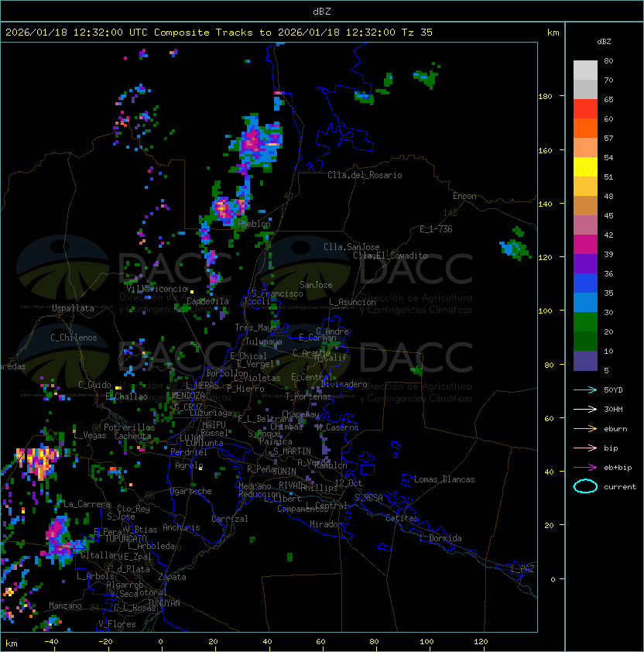
Task: Select the 'Potrerillos' place label
Action: click(129, 427)
